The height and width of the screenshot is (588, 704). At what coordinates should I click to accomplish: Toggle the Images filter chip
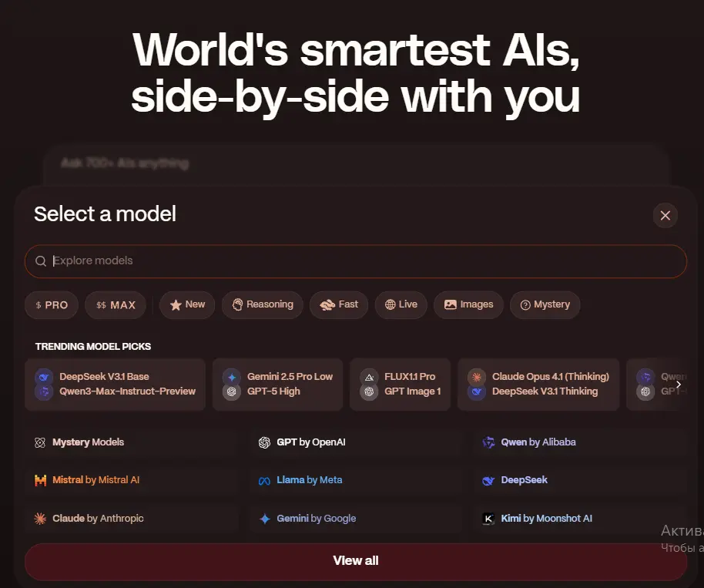(x=468, y=305)
